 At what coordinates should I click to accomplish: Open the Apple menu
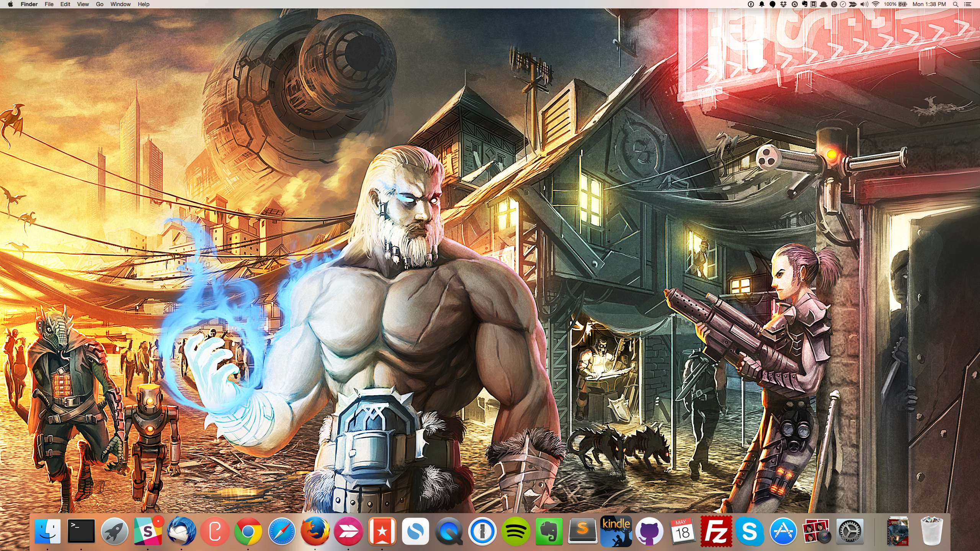tap(10, 4)
